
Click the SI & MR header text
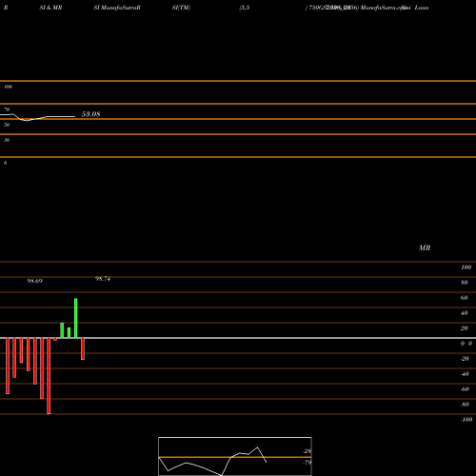(50, 8)
